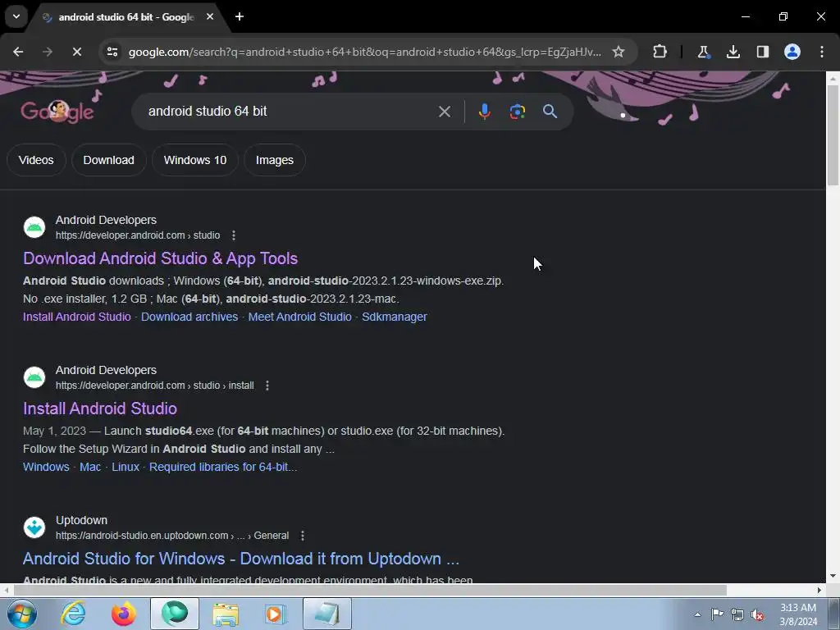This screenshot has width=840, height=630.
Task: Click the https://developer.android.com › studio › install URL
Action: click(155, 386)
